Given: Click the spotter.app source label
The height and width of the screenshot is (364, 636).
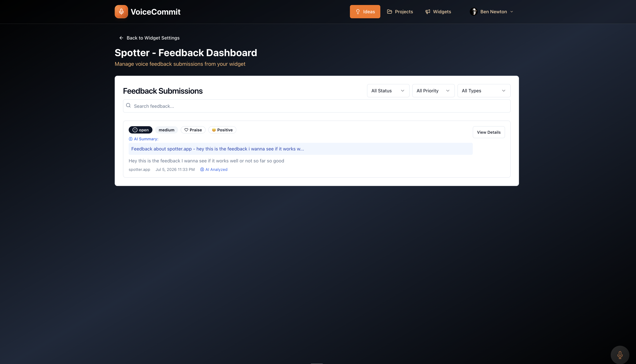Looking at the screenshot, I should pyautogui.click(x=139, y=170).
